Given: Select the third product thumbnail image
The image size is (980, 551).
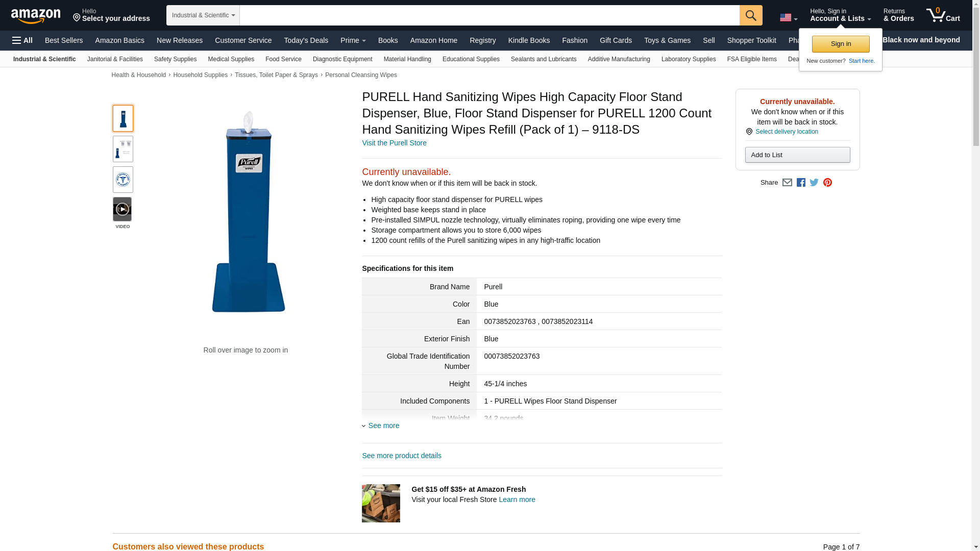Looking at the screenshot, I should pyautogui.click(x=122, y=180).
